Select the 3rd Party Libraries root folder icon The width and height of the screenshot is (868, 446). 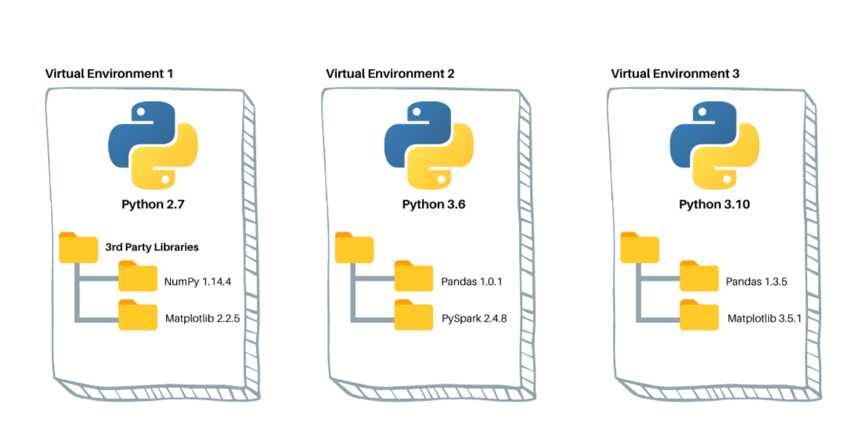click(x=78, y=247)
